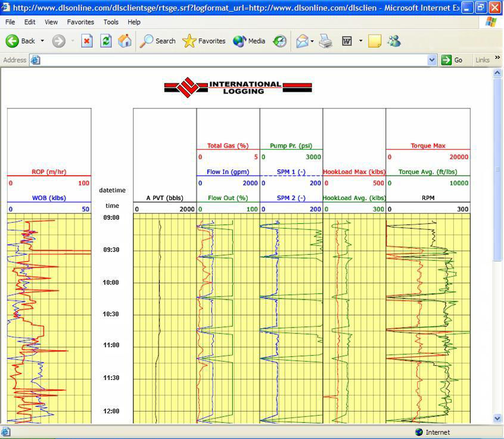Click the 09:30 time marker
This screenshot has width=504, height=439.
(111, 250)
